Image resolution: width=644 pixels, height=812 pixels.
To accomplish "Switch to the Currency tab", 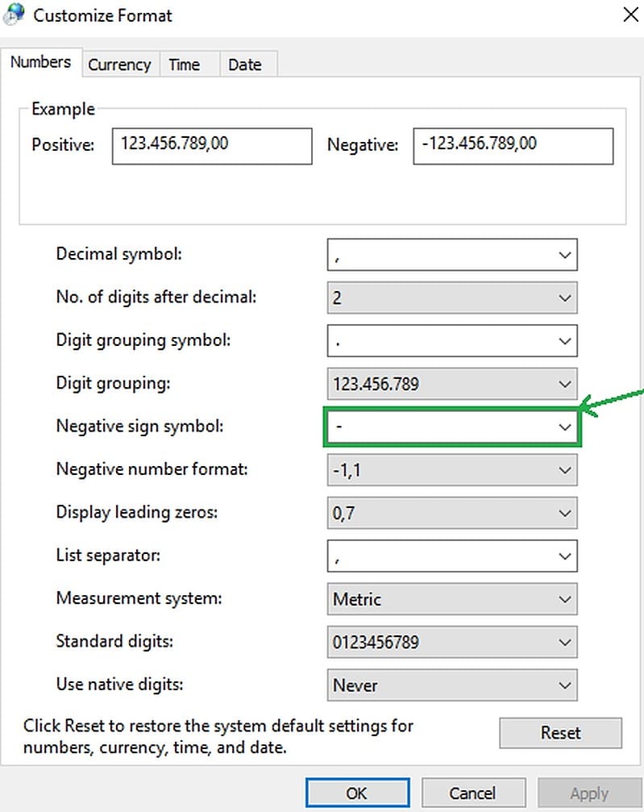I will tap(119, 65).
